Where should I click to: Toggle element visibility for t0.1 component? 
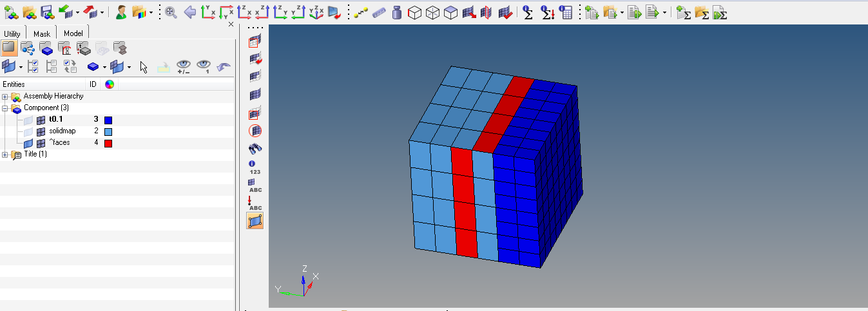pos(41,120)
